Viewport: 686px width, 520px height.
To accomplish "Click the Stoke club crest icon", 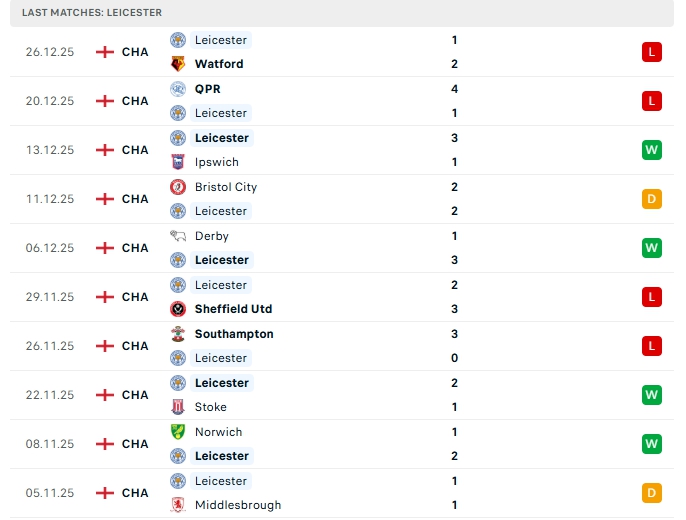I will click(x=178, y=407).
